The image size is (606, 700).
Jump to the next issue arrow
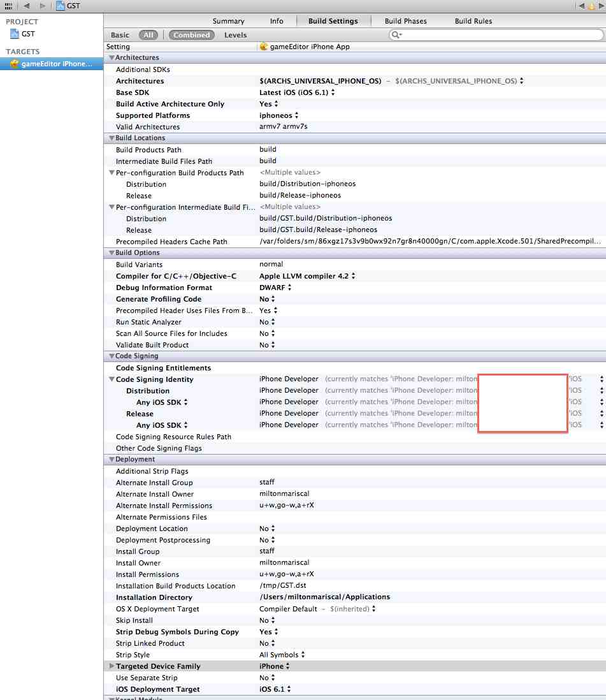(601, 6)
